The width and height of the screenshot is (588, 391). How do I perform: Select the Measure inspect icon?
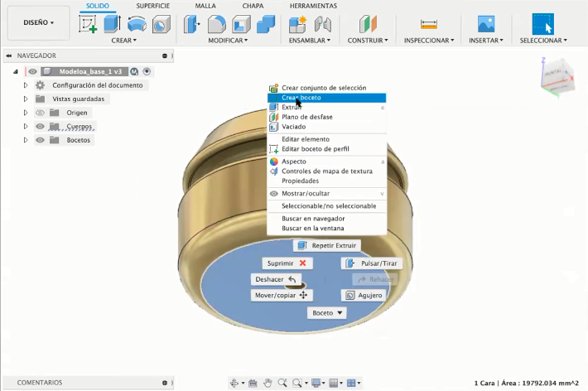(429, 24)
